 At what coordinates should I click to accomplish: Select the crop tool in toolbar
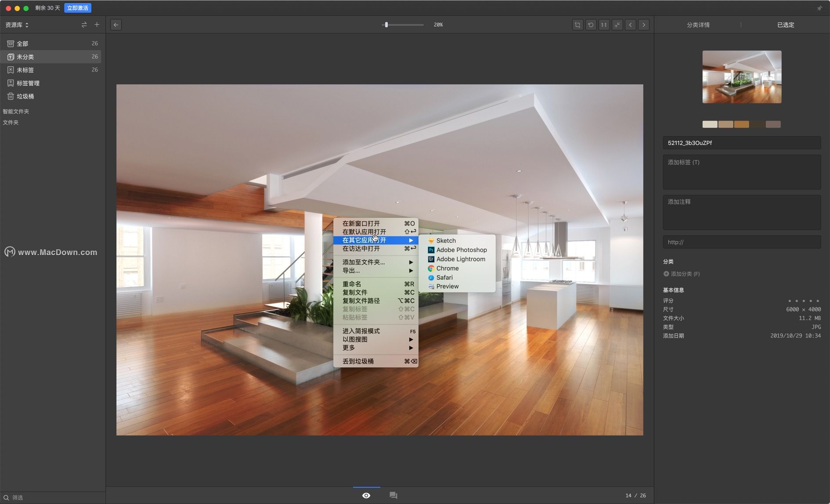(x=577, y=25)
